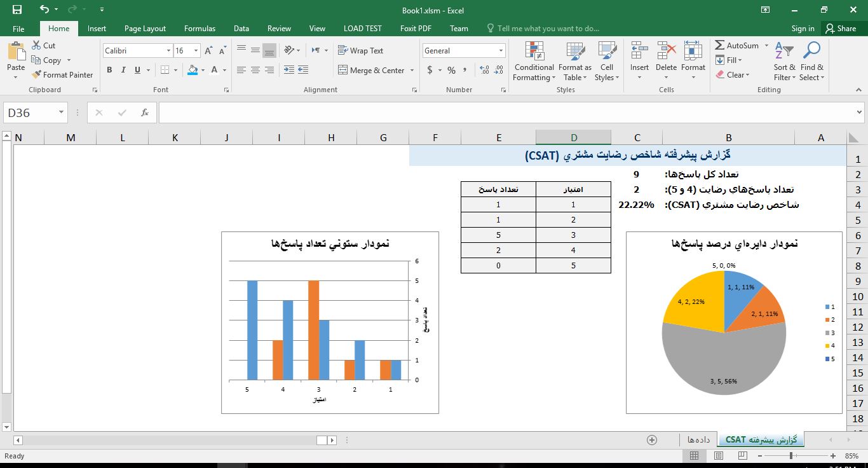Expand the formula bar
The height and width of the screenshot is (468, 868).
(x=860, y=113)
